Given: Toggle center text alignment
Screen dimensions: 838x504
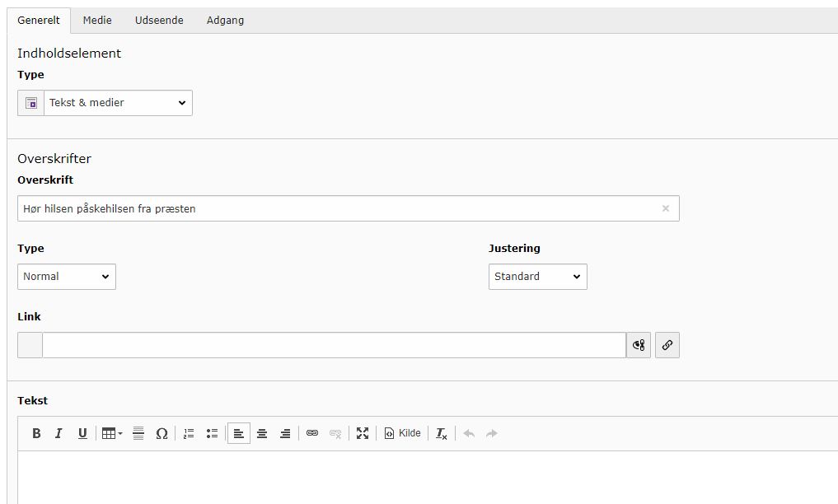Looking at the screenshot, I should [262, 433].
